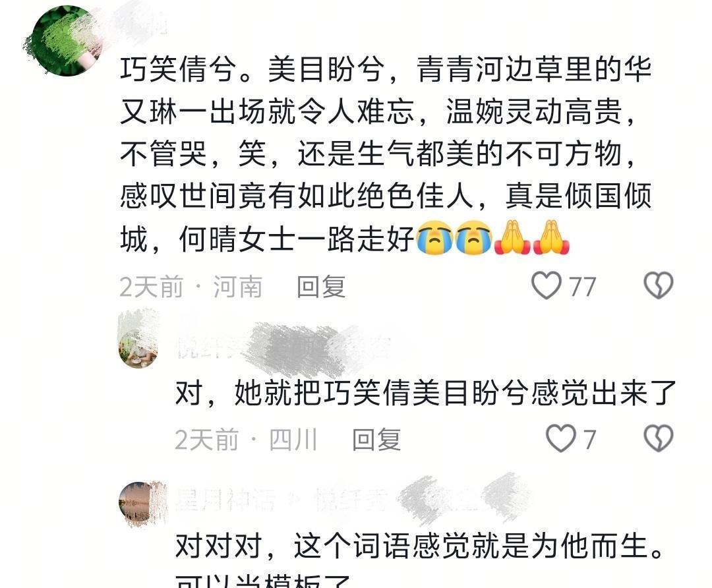
Task: Open the sunset avatar of third commenter
Action: 138,502
